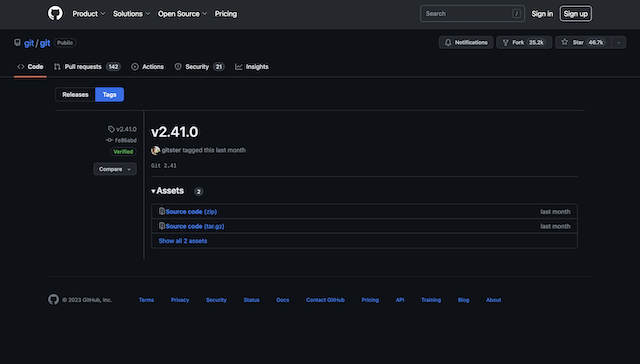Viewport: 640px width, 364px height.
Task: Go to the Pricing page in header
Action: click(x=226, y=14)
